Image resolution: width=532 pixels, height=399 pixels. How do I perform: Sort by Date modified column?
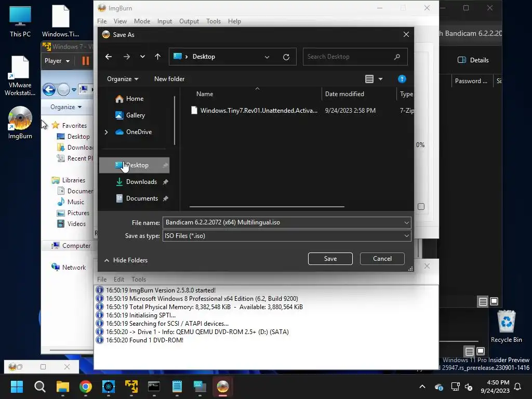344,94
